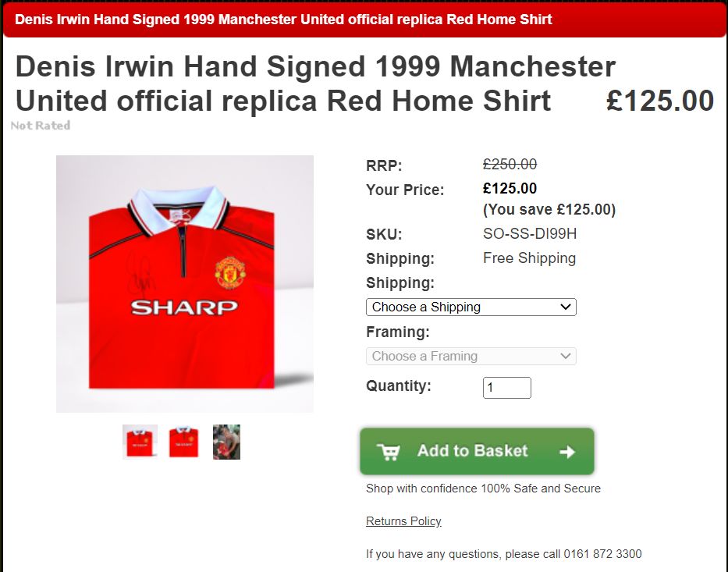Click the large product title heading
728x572 pixels.
[x=316, y=83]
